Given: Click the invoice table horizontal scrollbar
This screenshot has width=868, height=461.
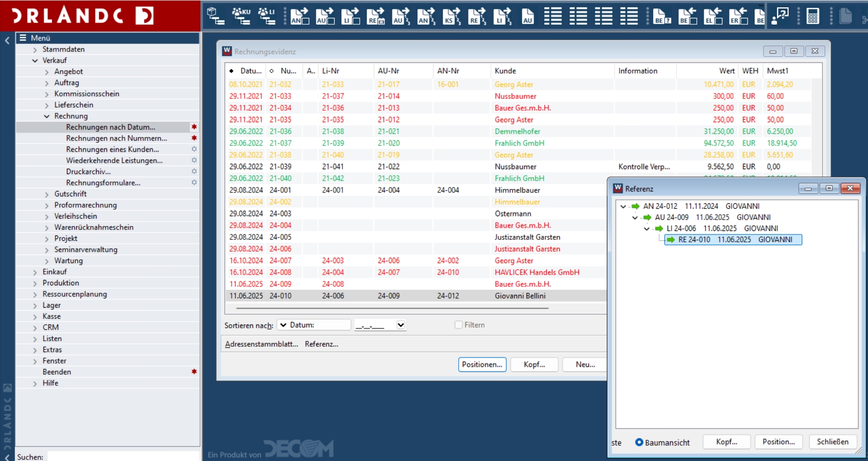Looking at the screenshot, I should 392,308.
